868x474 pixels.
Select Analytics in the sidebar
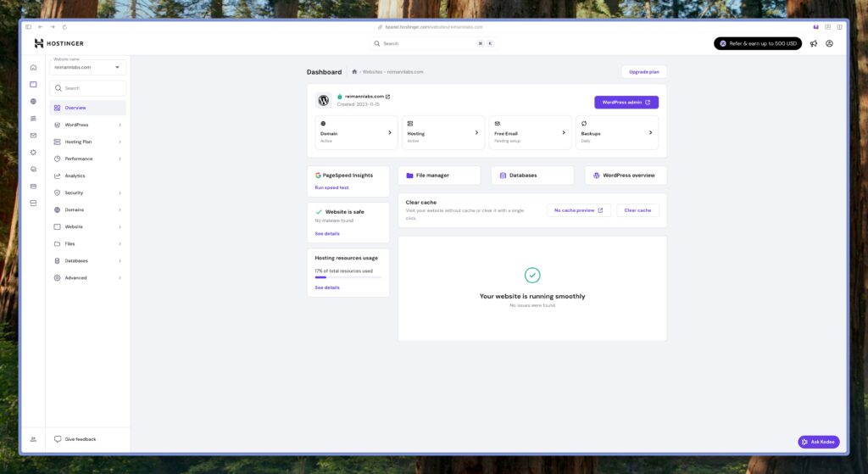point(75,176)
